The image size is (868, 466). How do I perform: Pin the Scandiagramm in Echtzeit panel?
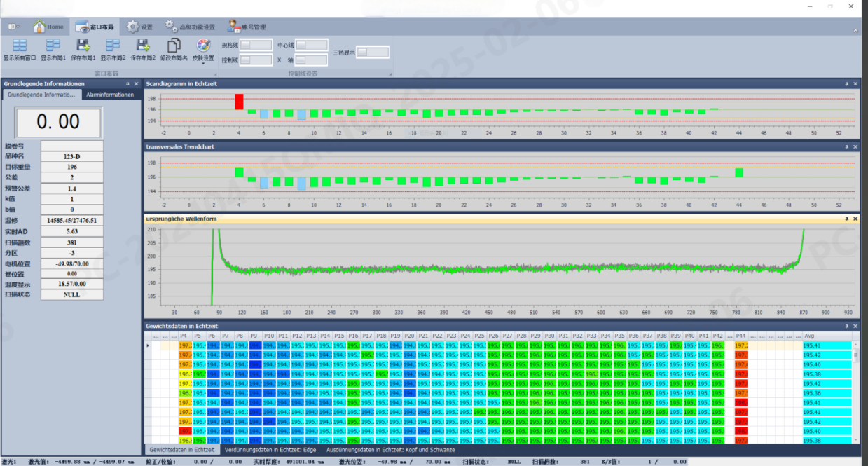coord(846,84)
